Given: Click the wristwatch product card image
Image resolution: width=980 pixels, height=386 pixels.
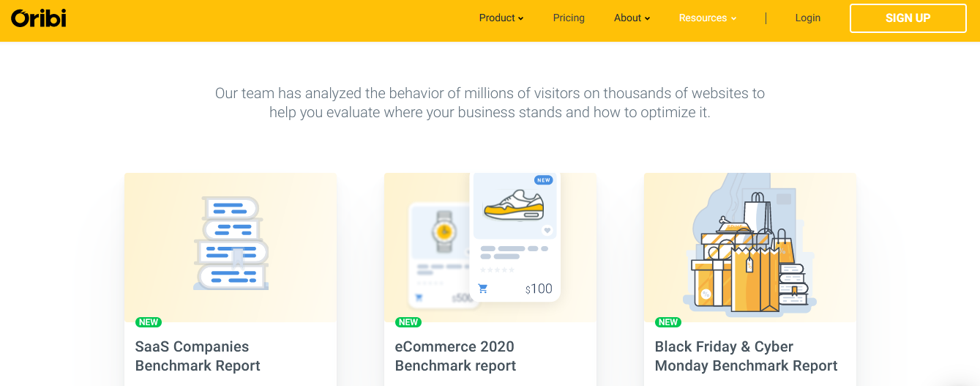Looking at the screenshot, I should coord(442,231).
